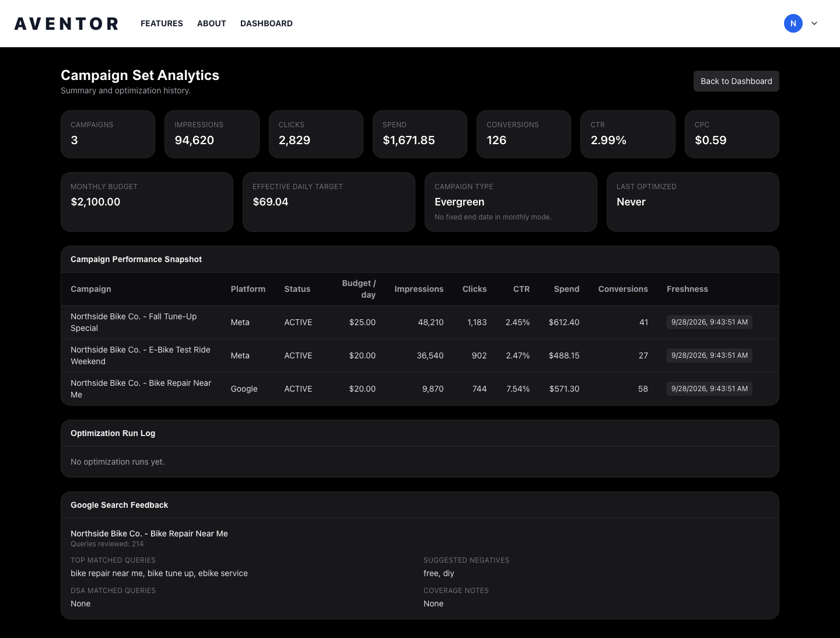Viewport: 840px width, 638px height.
Task: Open the Dashboard nav item
Action: coord(267,23)
